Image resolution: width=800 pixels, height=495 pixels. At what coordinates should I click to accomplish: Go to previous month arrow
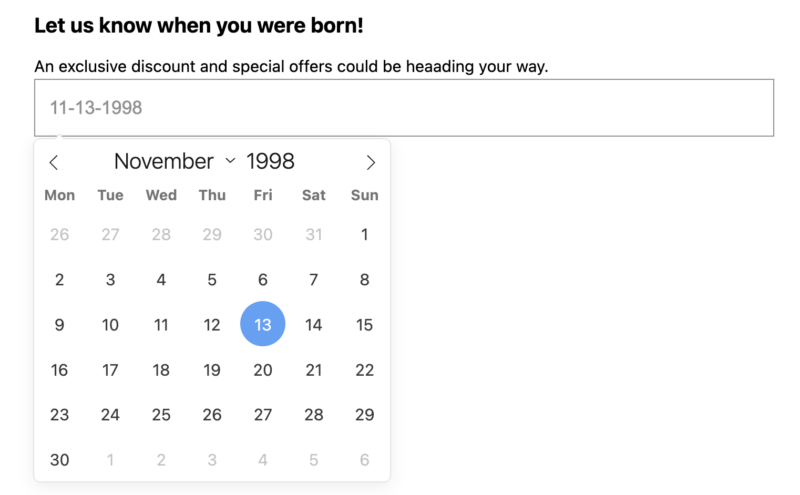point(54,162)
